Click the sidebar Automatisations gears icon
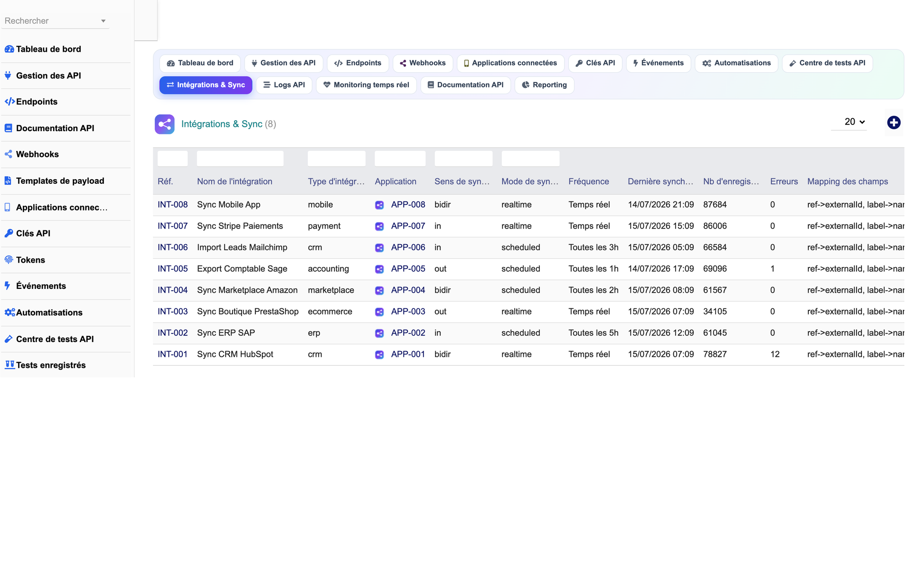The image size is (924, 572). click(x=9, y=313)
